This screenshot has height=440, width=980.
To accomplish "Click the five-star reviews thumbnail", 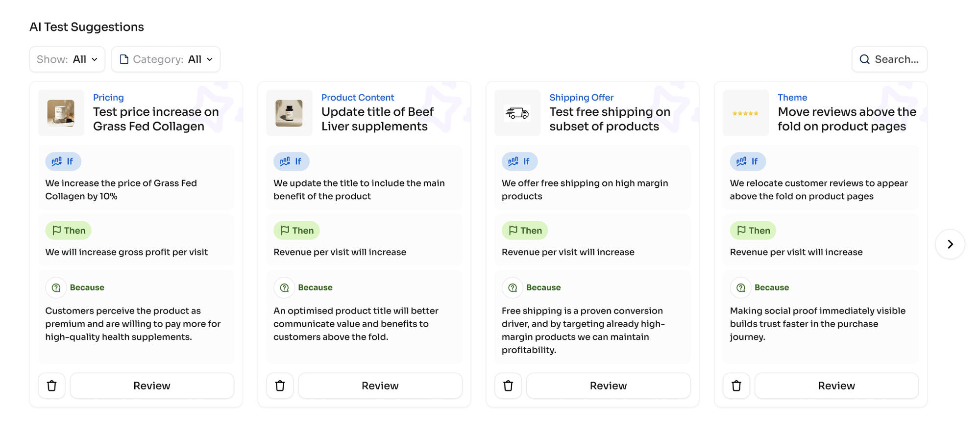I will pyautogui.click(x=745, y=113).
